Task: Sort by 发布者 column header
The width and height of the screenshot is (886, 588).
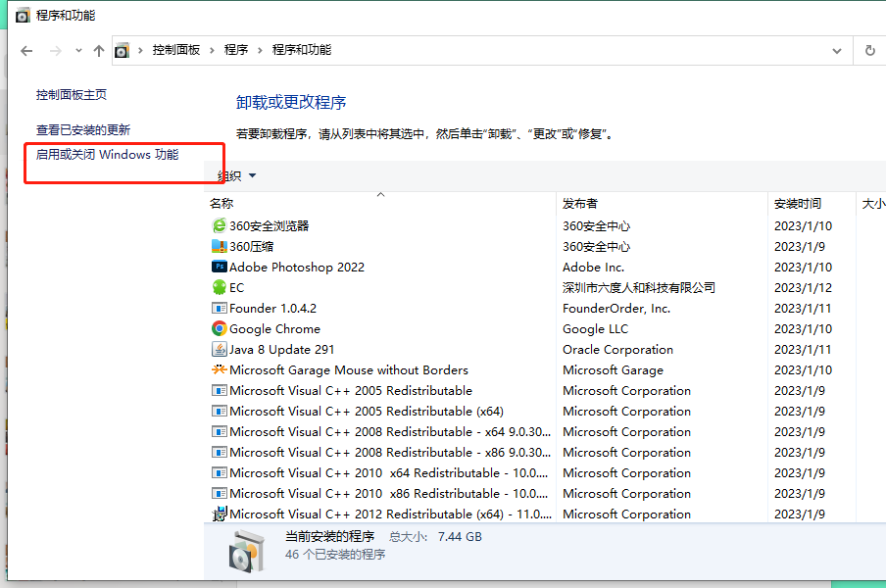Action: [x=580, y=203]
